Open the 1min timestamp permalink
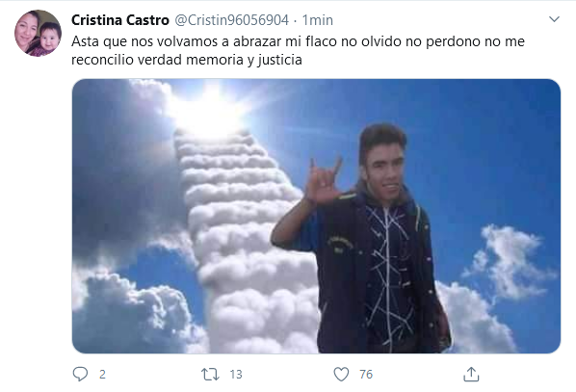Screen dimensions: 576x392 [x=318, y=20]
